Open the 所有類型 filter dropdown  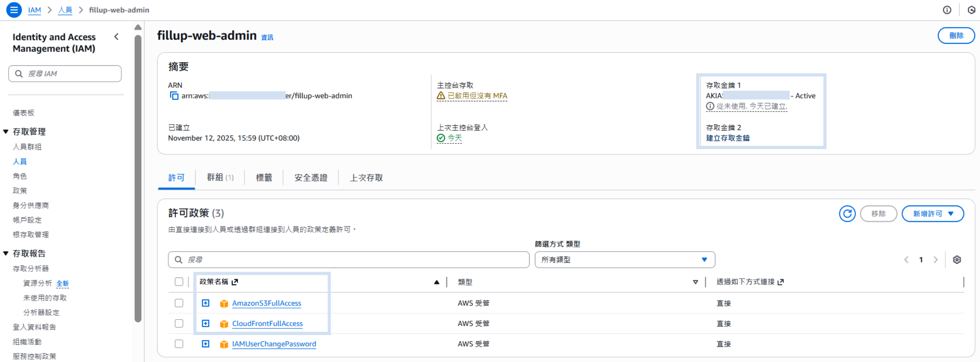pos(625,260)
